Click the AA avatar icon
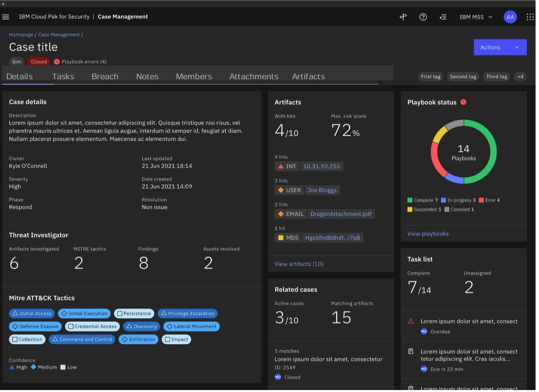 pyautogui.click(x=510, y=16)
